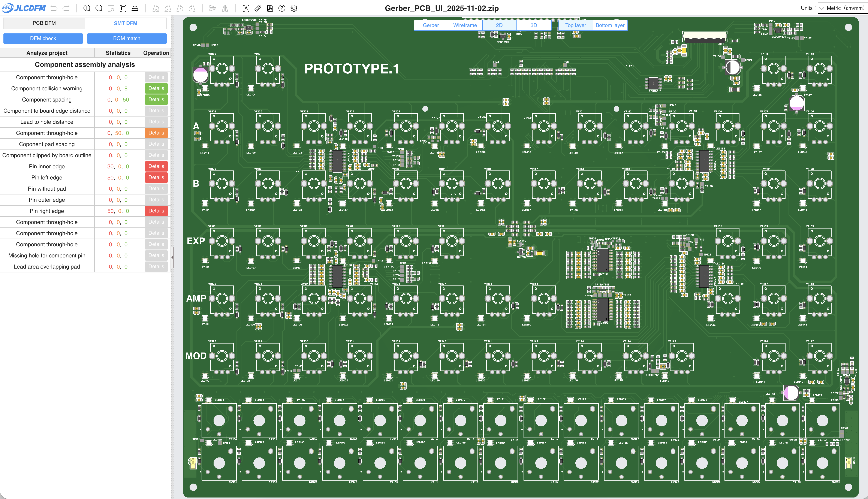Select the ruler measurement tool
Viewport: 868px width, 499px height.
(258, 8)
